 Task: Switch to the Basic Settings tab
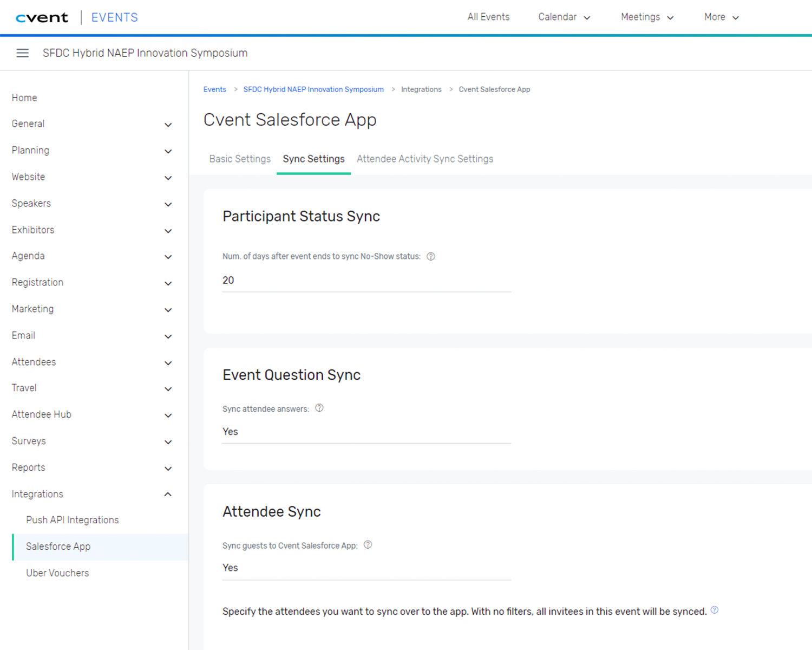click(x=240, y=159)
